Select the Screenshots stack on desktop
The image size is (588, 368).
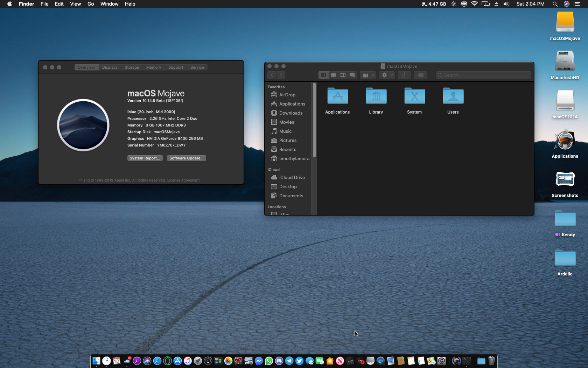coord(565,184)
